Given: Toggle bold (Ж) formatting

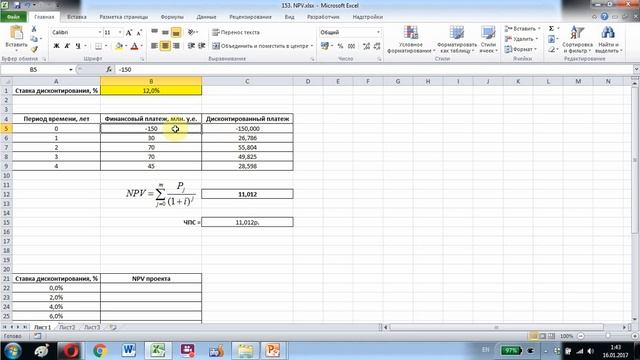Looking at the screenshot, I should [57, 46].
